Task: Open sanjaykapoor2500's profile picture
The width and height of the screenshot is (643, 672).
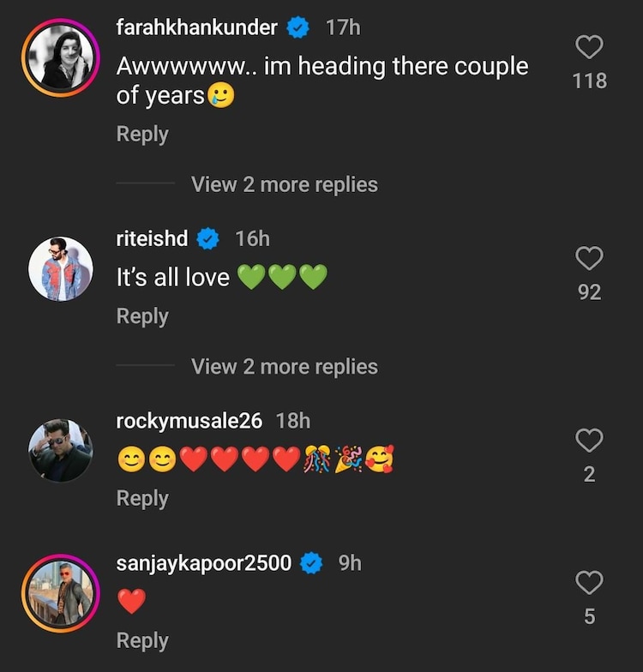Action: click(61, 593)
